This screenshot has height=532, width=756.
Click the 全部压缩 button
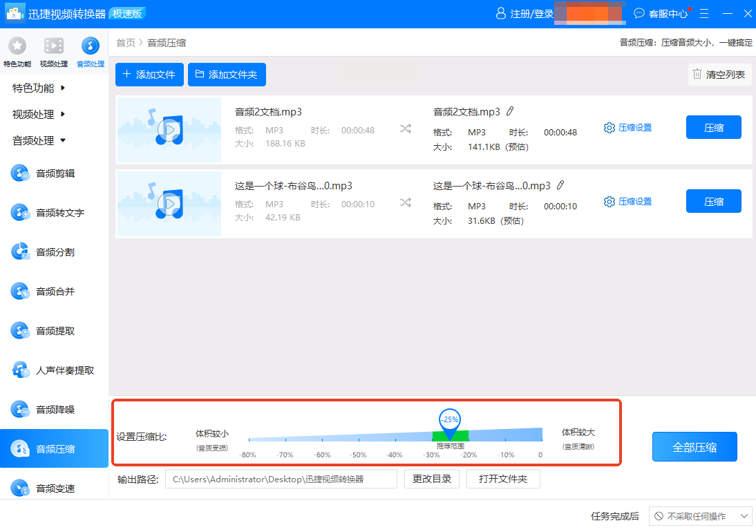point(694,447)
